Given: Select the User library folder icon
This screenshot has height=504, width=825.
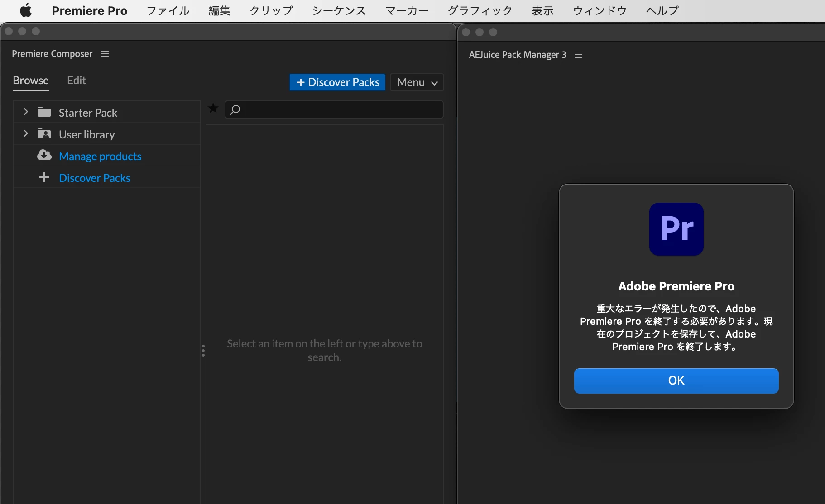Looking at the screenshot, I should (44, 133).
